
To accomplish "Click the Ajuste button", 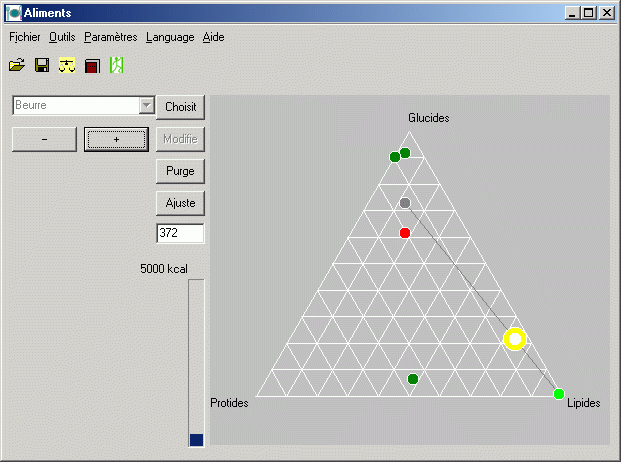I will pos(181,203).
